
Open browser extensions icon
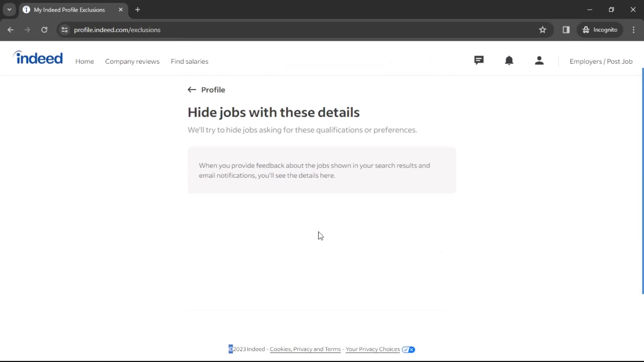567,29
